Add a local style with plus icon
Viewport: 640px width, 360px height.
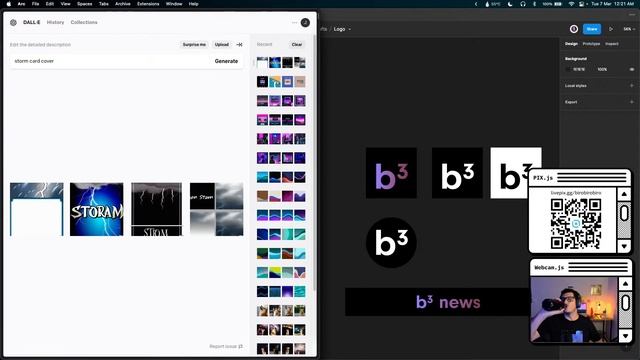pos(631,86)
